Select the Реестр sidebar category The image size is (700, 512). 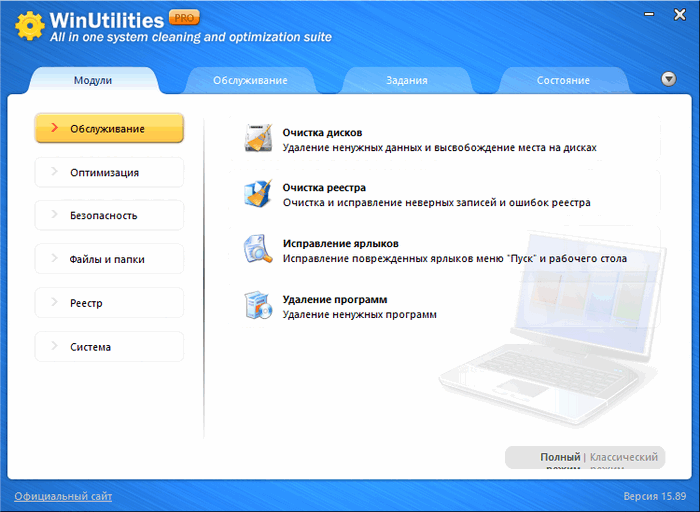click(x=109, y=303)
